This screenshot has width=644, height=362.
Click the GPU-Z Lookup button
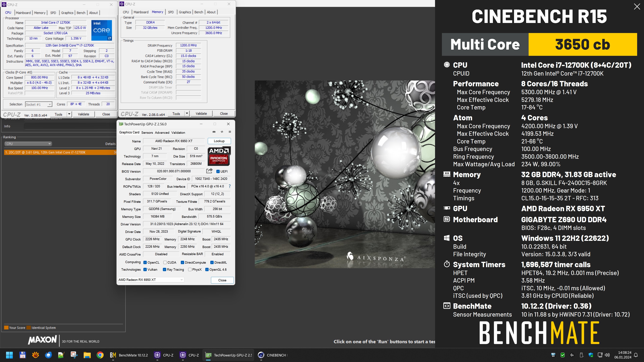219,141
